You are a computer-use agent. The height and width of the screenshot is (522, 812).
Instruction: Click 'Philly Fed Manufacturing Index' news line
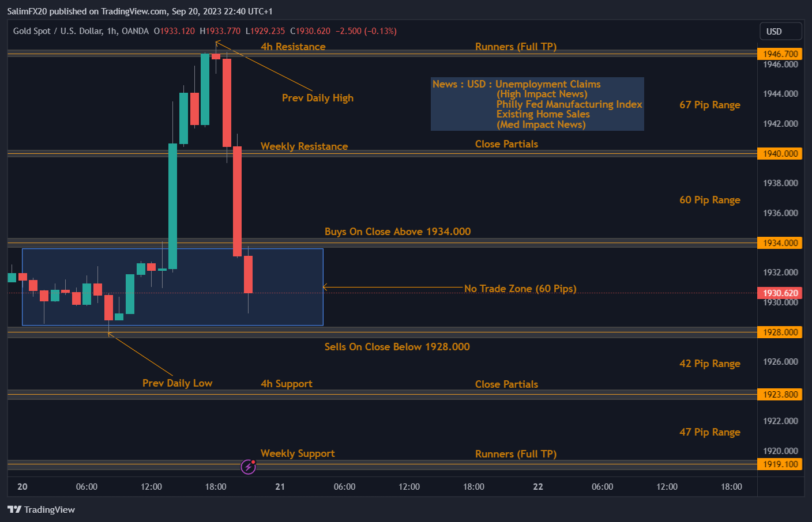569,104
